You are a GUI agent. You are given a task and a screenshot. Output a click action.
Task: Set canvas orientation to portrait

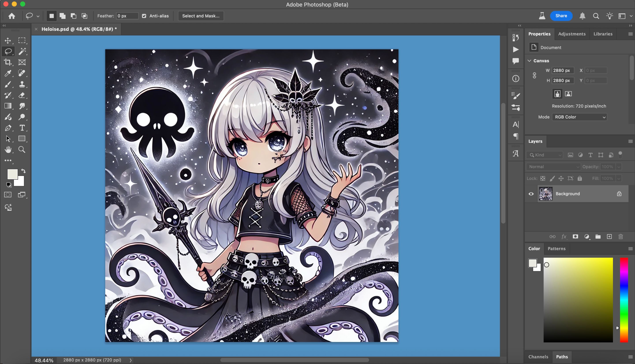click(x=557, y=94)
